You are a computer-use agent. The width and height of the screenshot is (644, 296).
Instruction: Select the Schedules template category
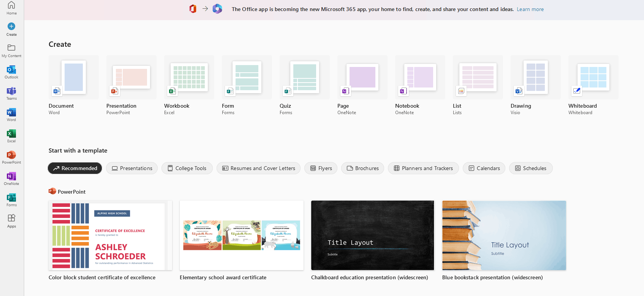531,168
